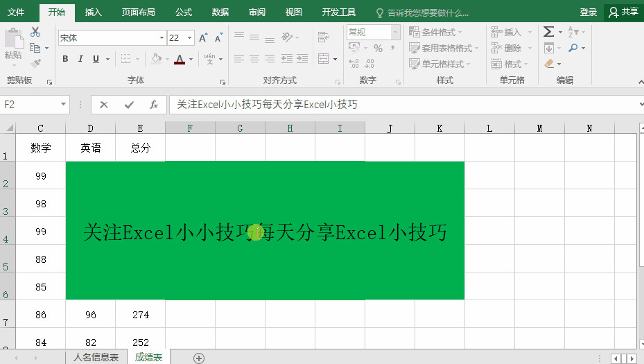644x364 pixels.
Task: Click increase decimal places icon
Action: pyautogui.click(x=354, y=63)
